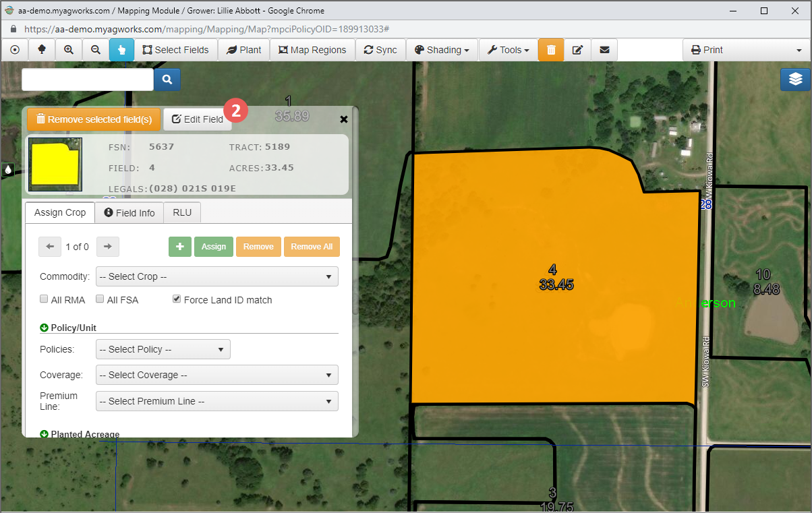Expand Print options dropdown arrow
The image size is (812, 513).
799,50
